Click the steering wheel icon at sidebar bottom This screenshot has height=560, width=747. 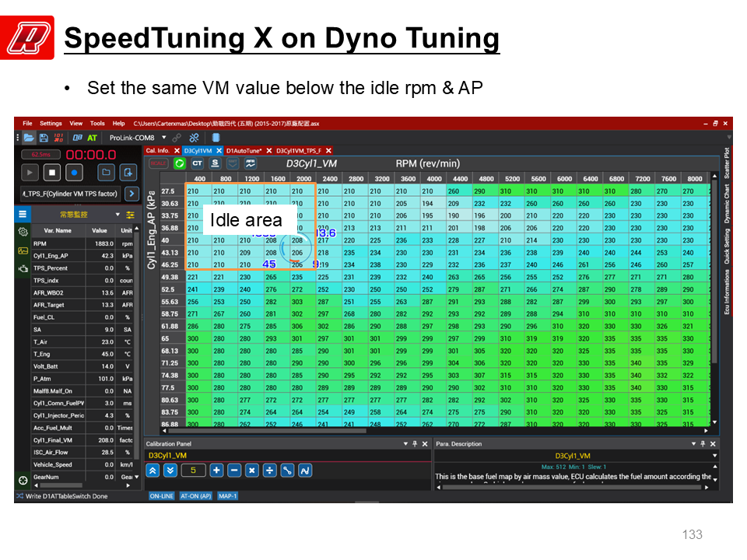tap(23, 480)
